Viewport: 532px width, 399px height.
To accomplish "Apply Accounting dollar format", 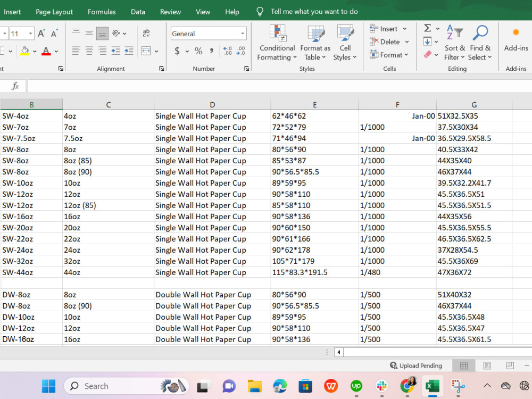I will pyautogui.click(x=177, y=51).
